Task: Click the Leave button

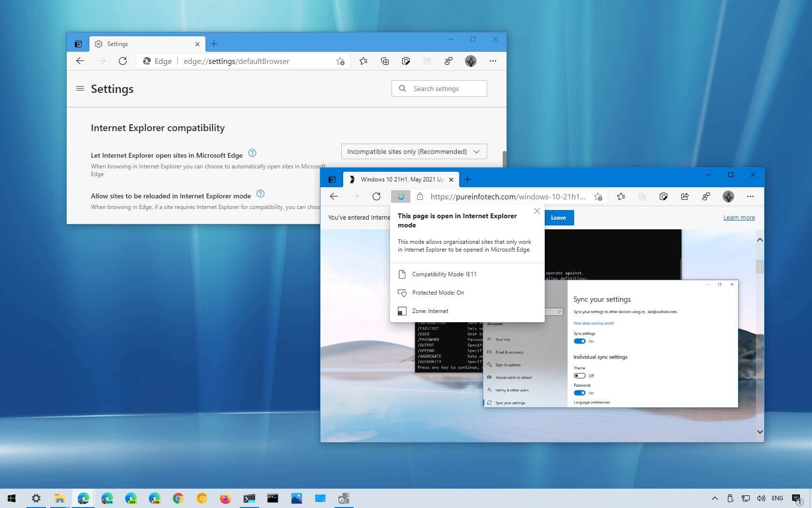Action: coord(559,218)
